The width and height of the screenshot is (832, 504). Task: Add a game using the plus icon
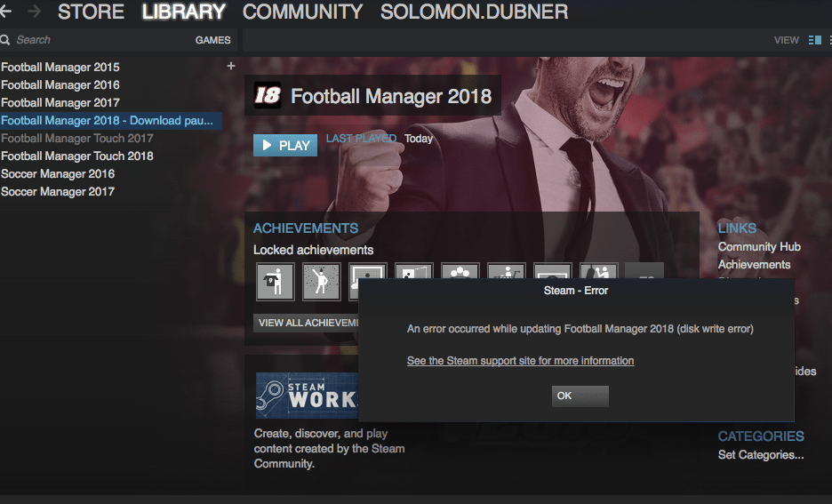(231, 66)
